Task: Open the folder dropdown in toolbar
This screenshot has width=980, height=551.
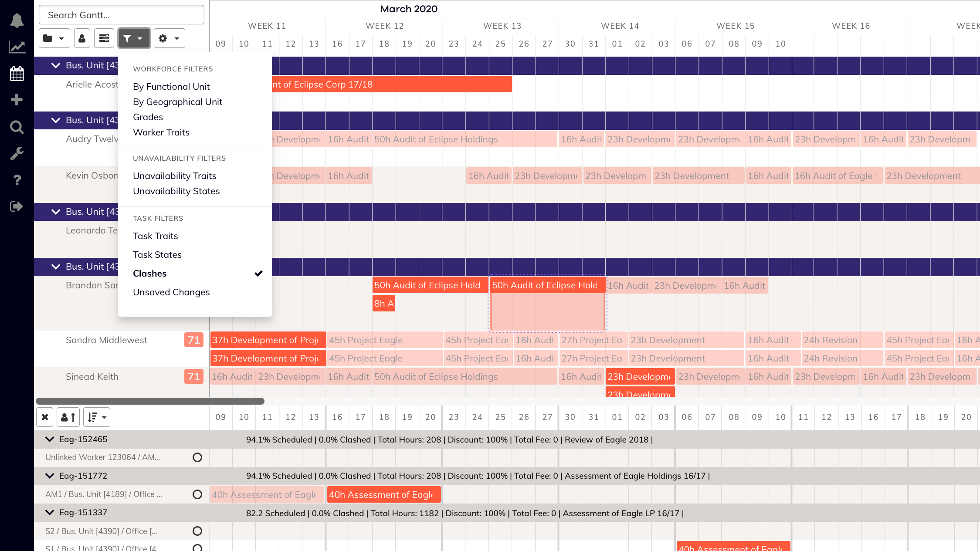Action: pos(54,38)
